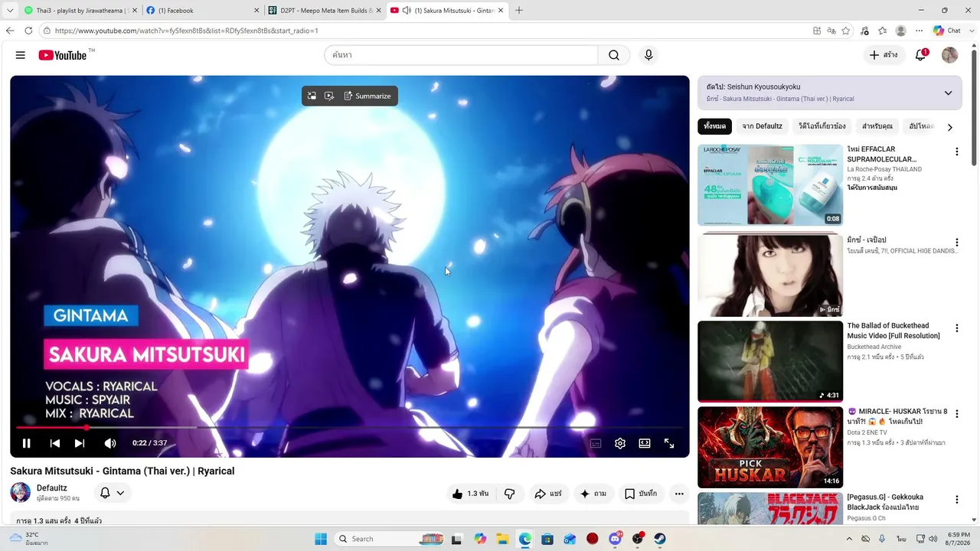The height and width of the screenshot is (551, 980).
Task: Click the search magnifier button
Action: [x=614, y=55]
